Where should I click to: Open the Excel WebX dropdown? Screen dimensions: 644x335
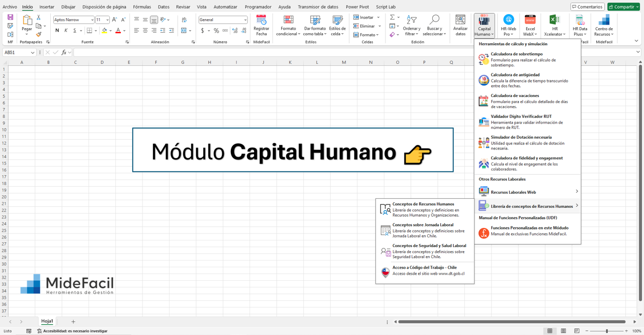(530, 25)
